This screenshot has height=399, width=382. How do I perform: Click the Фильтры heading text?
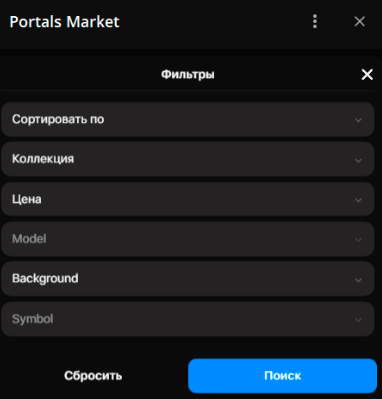pos(188,74)
